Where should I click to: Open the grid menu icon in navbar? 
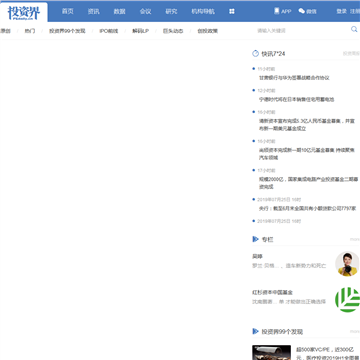pyautogui.click(x=232, y=11)
